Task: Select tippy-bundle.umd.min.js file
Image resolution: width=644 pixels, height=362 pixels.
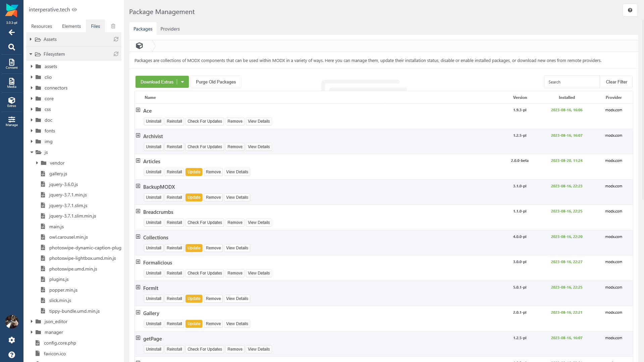Action: click(x=74, y=311)
